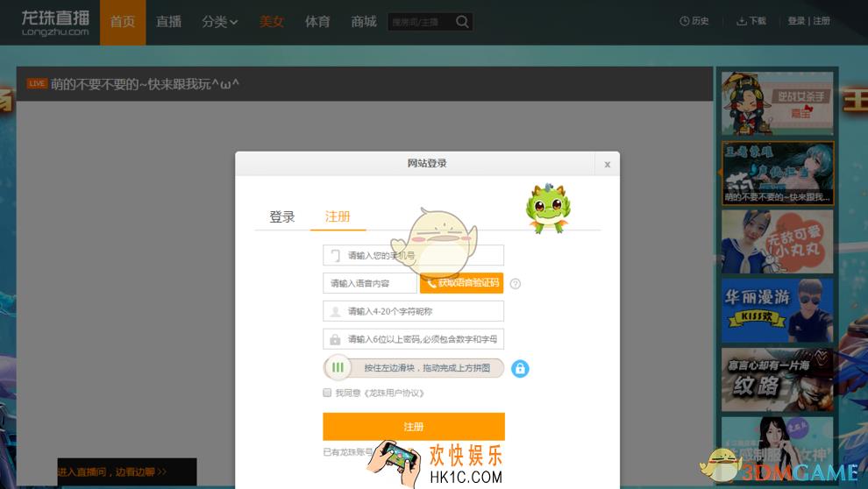Open the 逆战女杀手 stream thumbnail
The height and width of the screenshot is (489, 868).
777,103
